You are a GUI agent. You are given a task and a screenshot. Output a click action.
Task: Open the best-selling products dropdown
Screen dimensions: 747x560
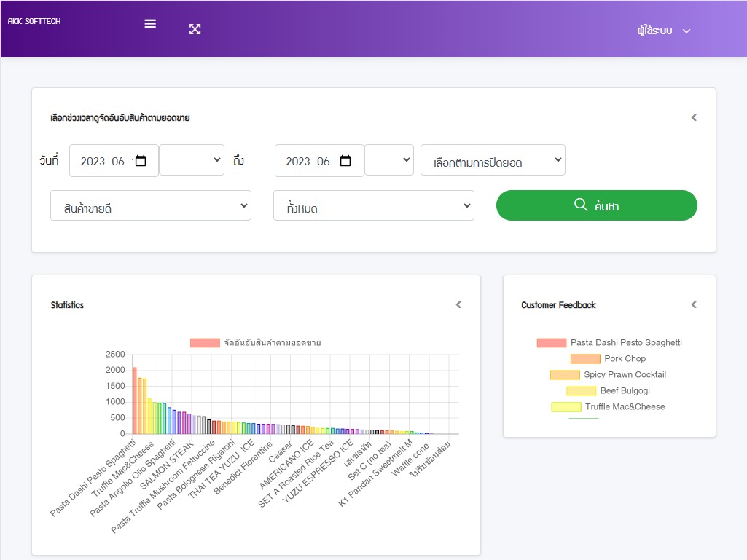coord(151,206)
